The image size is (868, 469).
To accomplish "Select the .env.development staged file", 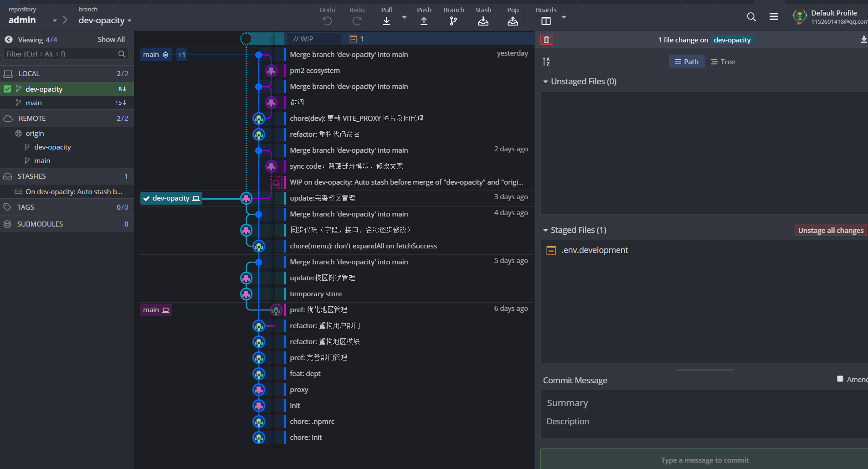I will [x=704, y=250].
